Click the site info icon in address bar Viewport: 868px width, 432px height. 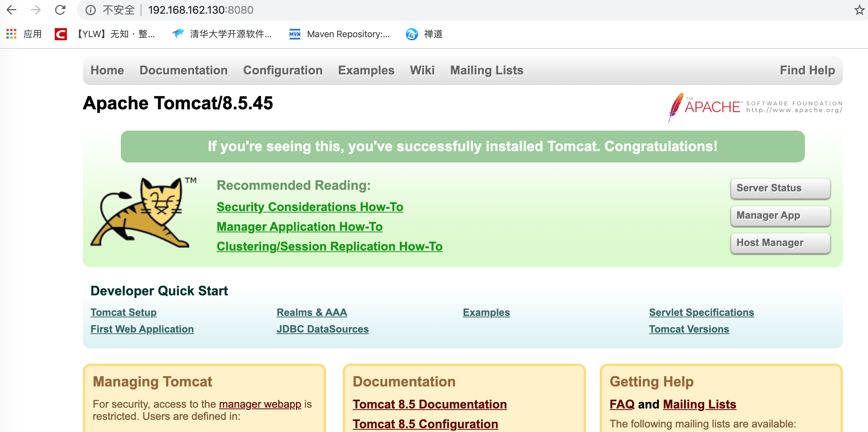90,10
